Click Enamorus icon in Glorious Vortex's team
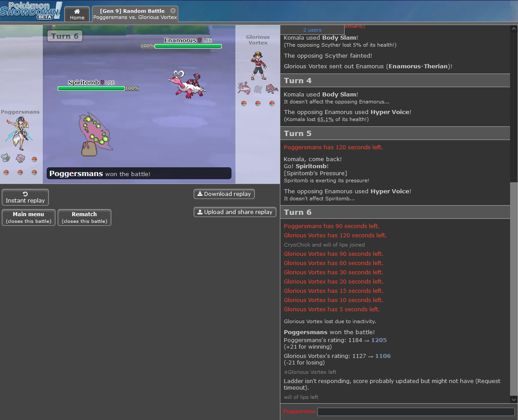 [244, 88]
